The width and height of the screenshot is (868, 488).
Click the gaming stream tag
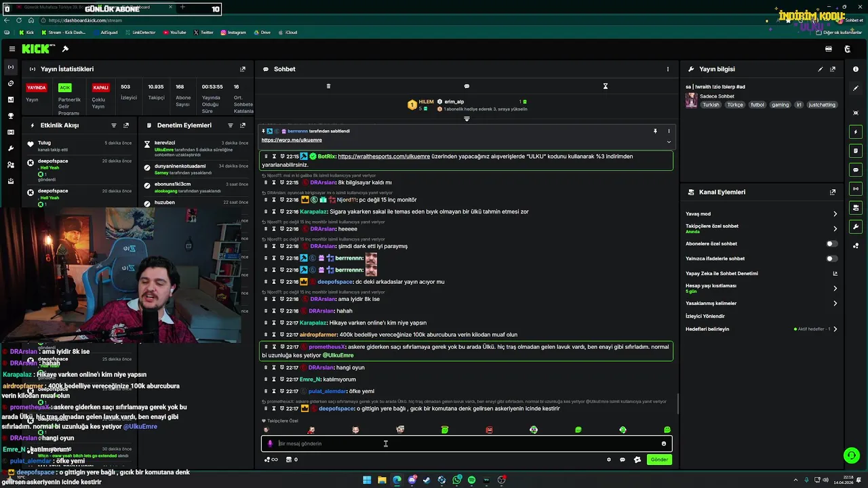pyautogui.click(x=780, y=105)
